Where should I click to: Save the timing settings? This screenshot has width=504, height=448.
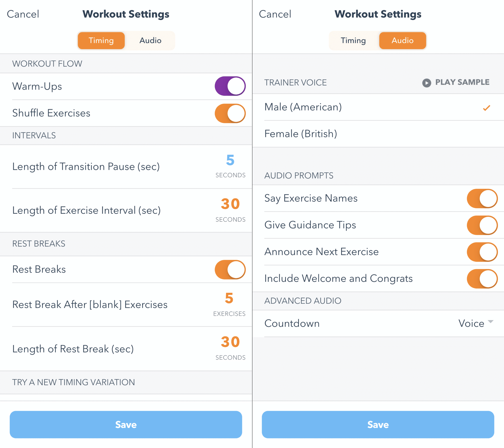126,425
